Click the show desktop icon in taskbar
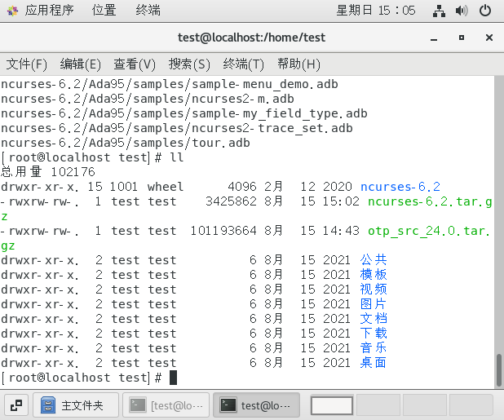Image resolution: width=504 pixels, height=420 pixels. click(x=16, y=405)
